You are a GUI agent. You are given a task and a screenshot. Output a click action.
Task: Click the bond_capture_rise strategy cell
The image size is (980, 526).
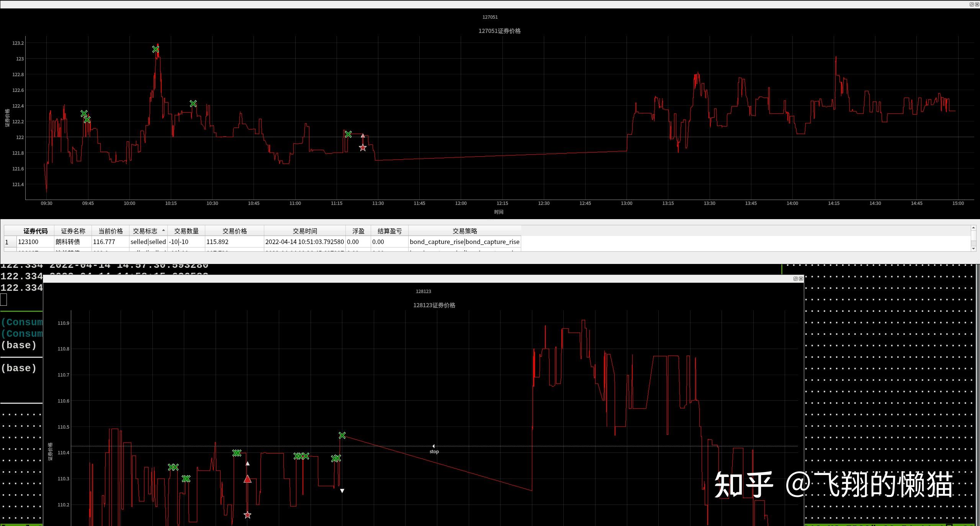[464, 242]
